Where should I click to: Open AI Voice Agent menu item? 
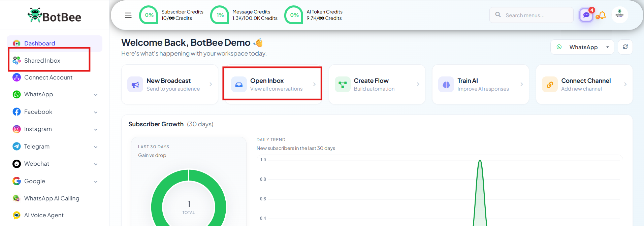tap(44, 215)
